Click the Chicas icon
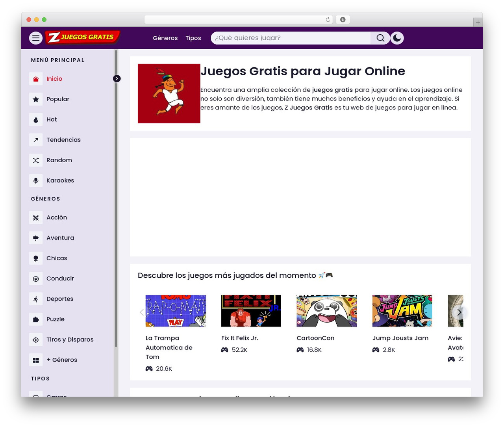The height and width of the screenshot is (427, 504). pos(36,258)
